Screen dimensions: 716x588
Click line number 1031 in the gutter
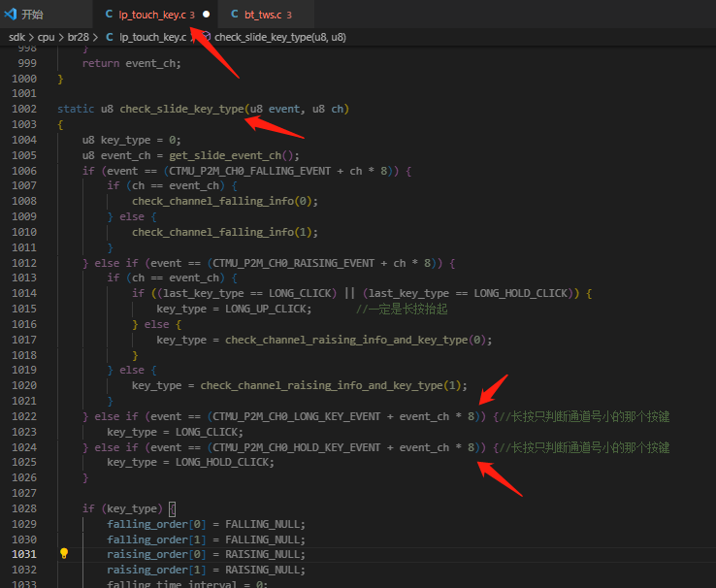pyautogui.click(x=24, y=554)
